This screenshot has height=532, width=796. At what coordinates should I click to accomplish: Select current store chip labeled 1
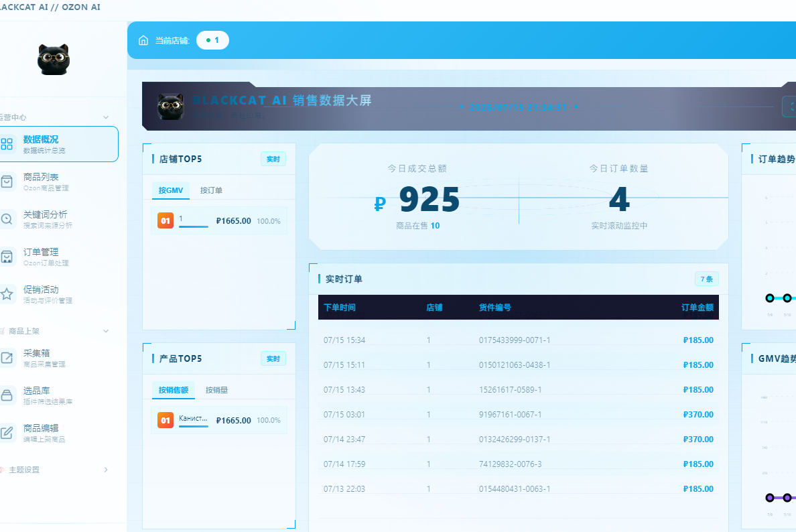(212, 40)
